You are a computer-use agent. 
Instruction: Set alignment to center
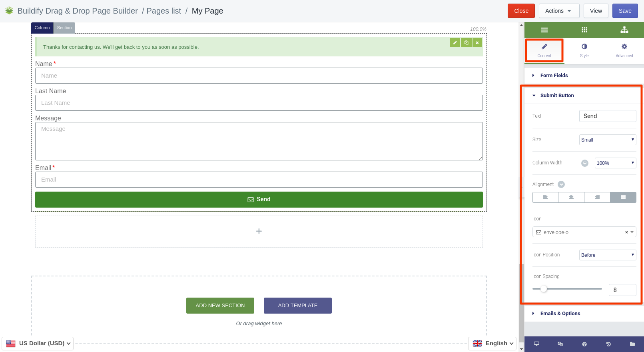(x=571, y=197)
